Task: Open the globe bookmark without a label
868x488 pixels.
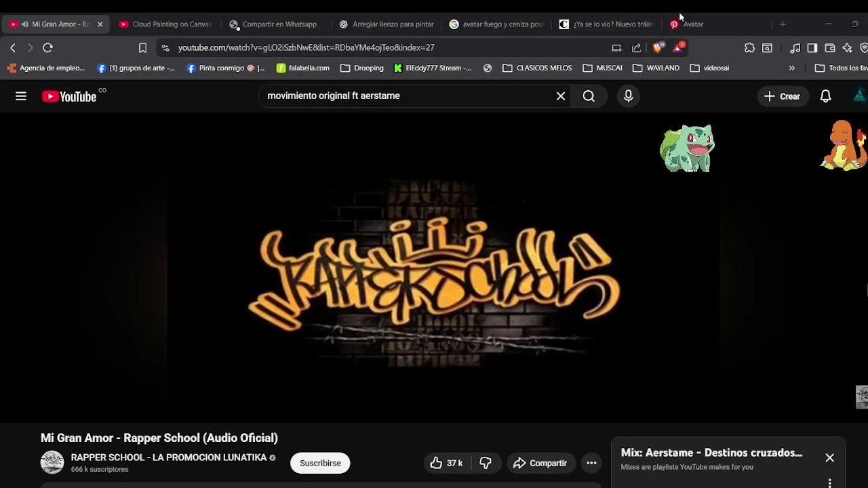Action: pyautogui.click(x=488, y=68)
